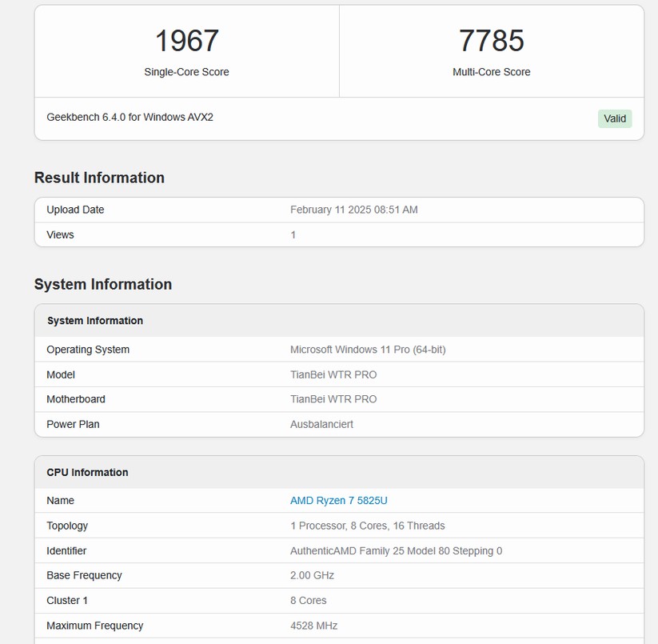Click the AuthenticAMD Family 25 identifier text

pyautogui.click(x=396, y=550)
